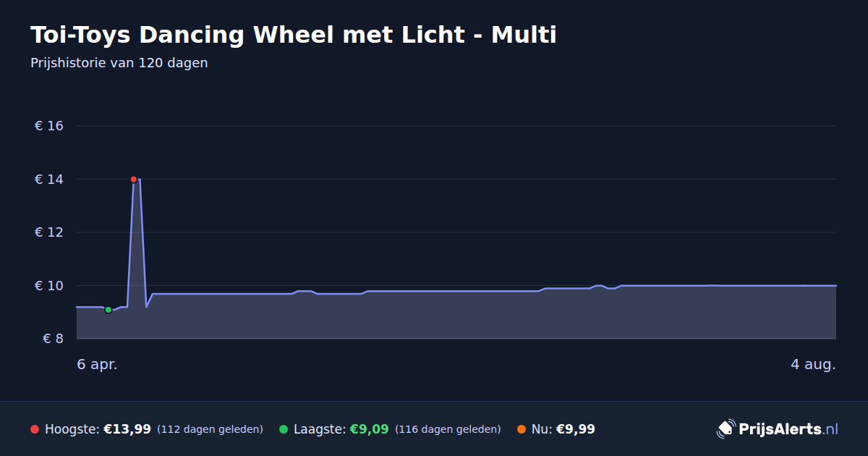The width and height of the screenshot is (868, 456).
Task: Click the 4 aug. end date label
Action: 813,365
